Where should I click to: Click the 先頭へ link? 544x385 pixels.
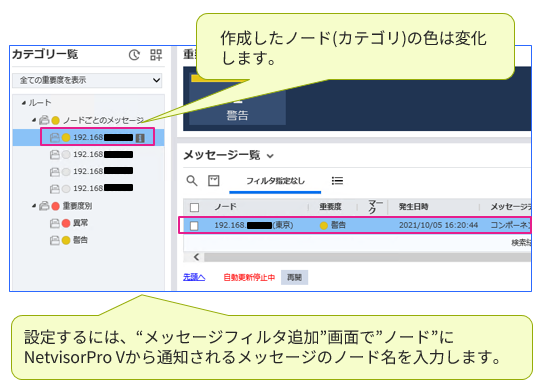click(194, 277)
